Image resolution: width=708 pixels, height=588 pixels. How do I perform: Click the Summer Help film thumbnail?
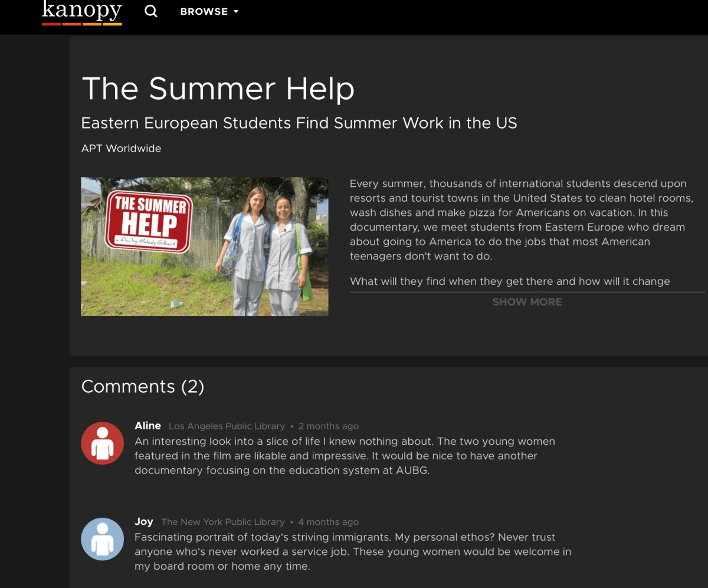coord(205,246)
